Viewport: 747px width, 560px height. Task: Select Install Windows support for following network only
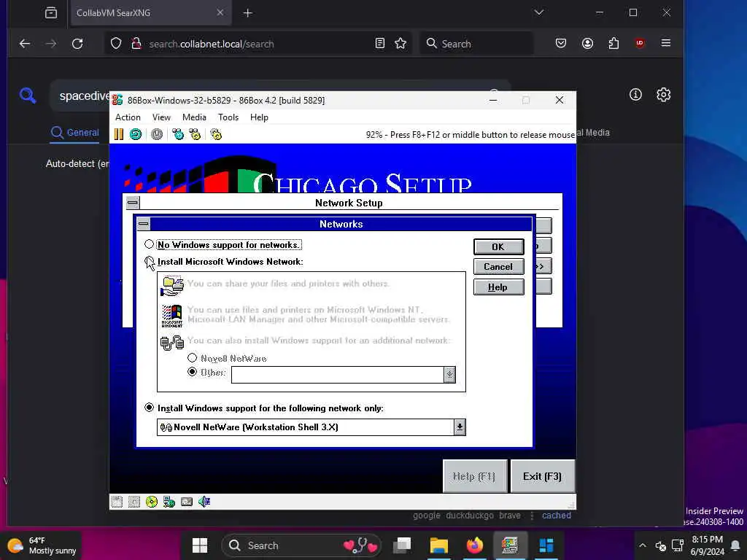(149, 408)
